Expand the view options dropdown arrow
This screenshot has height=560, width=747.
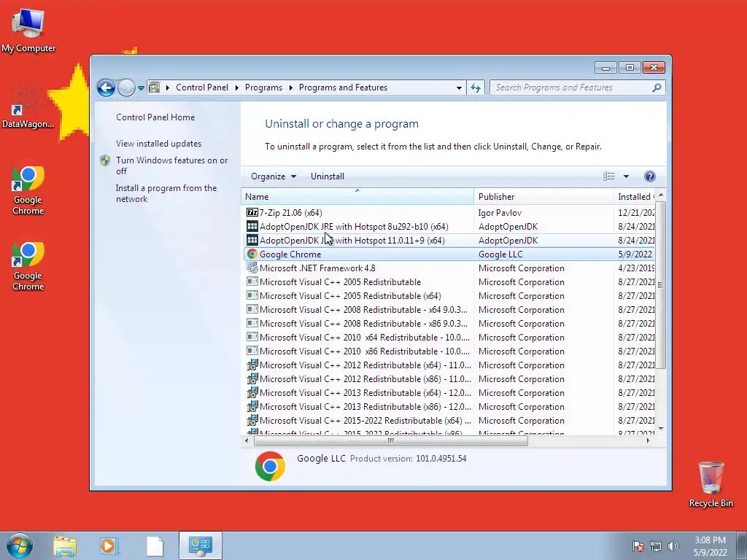pos(626,176)
